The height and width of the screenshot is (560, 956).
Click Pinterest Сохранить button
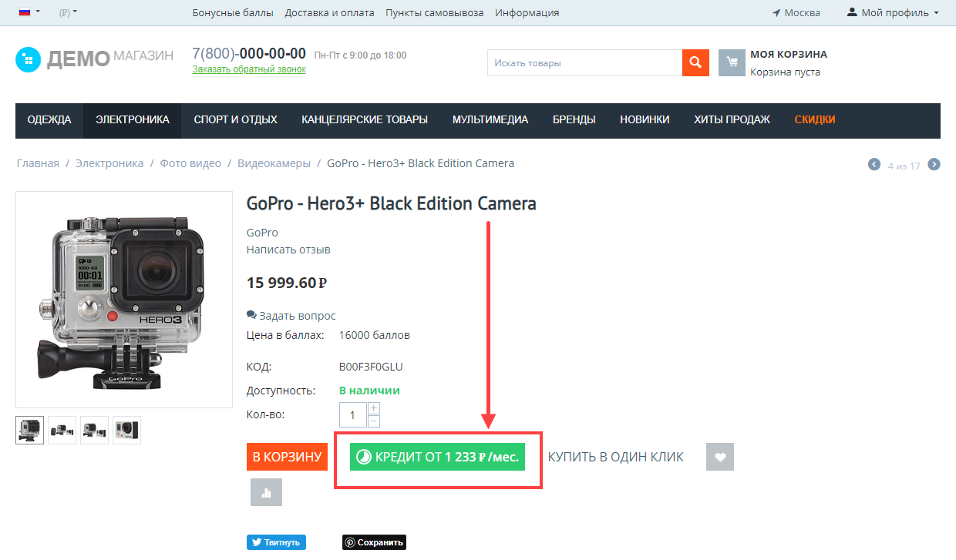[374, 542]
